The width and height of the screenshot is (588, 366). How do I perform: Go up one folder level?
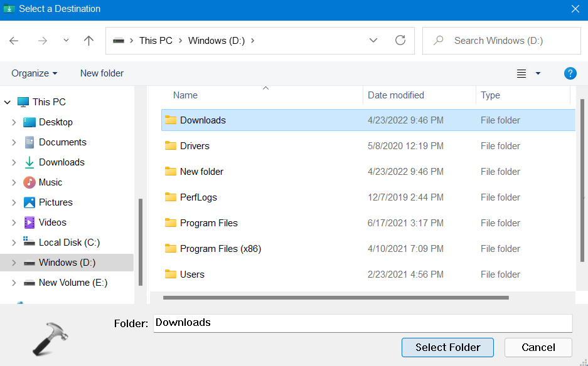[88, 41]
